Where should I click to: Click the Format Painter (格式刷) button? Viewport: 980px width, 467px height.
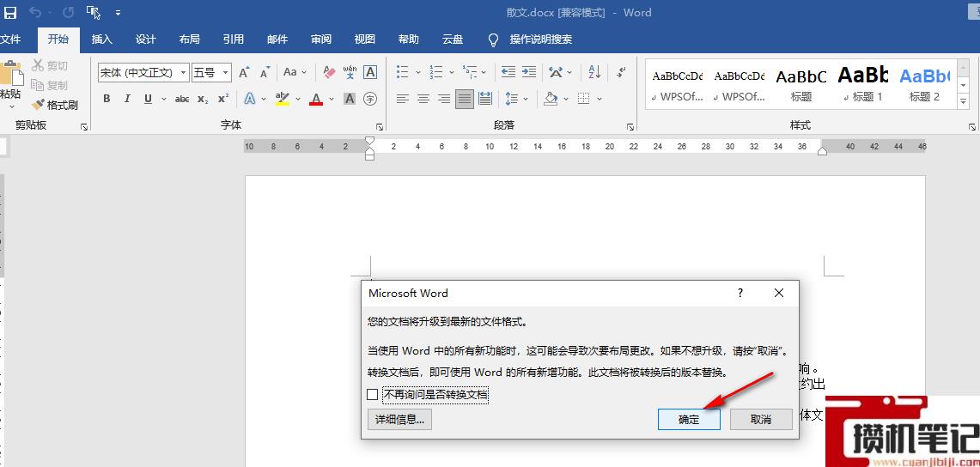[55, 105]
